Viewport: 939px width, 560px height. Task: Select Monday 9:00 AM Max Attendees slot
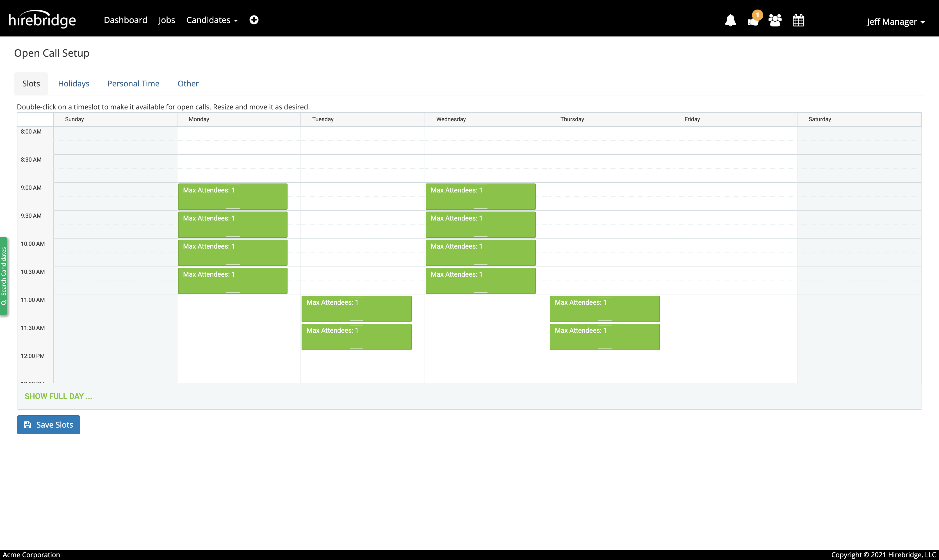tap(233, 197)
